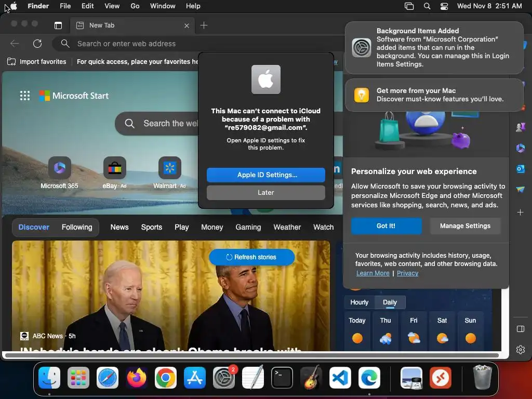Click Import favorites

tap(37, 61)
